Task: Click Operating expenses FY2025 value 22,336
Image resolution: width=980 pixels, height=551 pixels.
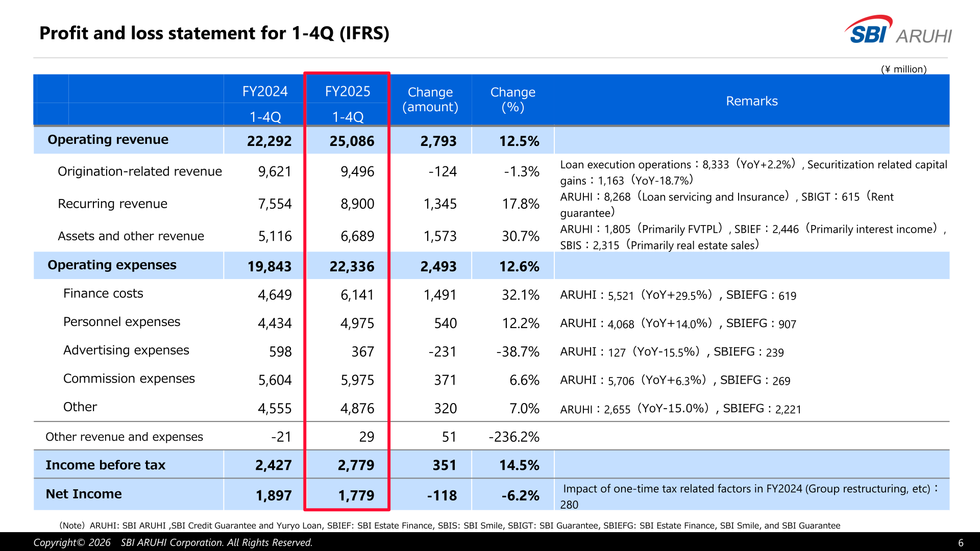Action: coord(352,267)
